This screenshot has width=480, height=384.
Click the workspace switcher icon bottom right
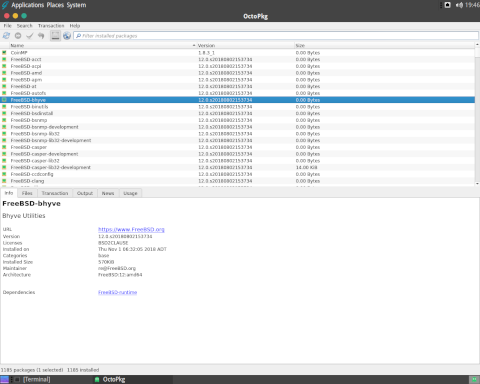pos(474,379)
